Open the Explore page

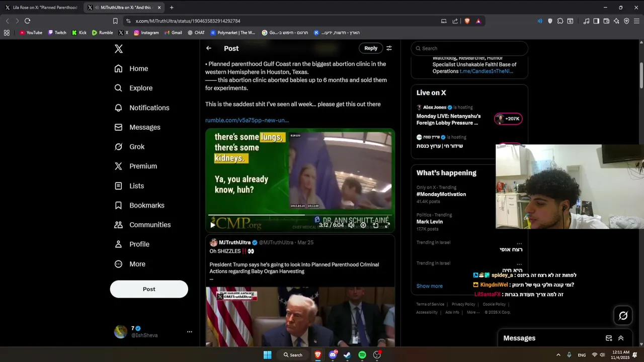tap(133, 88)
